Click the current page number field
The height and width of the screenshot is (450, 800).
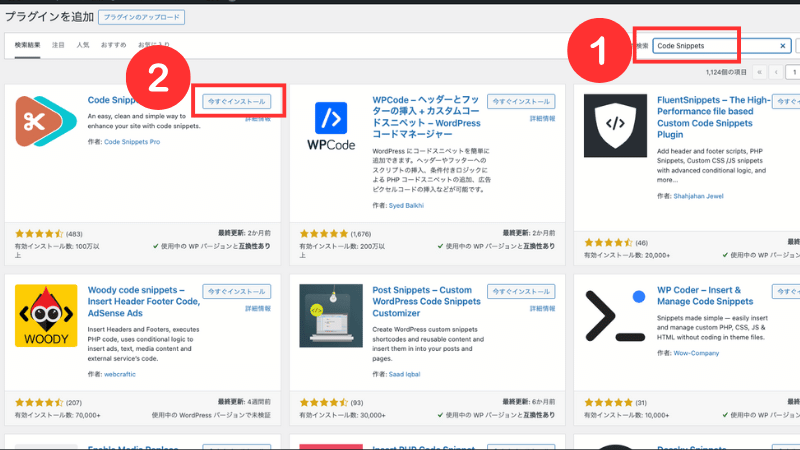pyautogui.click(x=793, y=72)
